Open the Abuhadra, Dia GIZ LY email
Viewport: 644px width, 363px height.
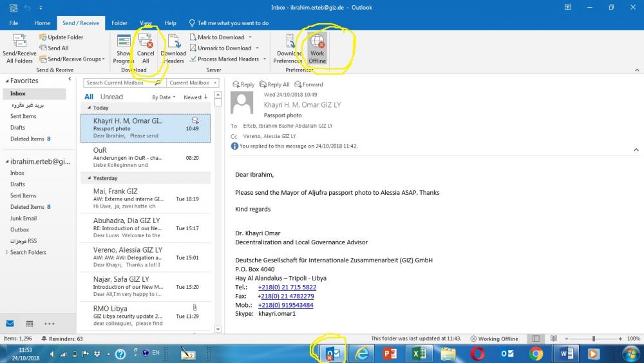click(x=146, y=228)
